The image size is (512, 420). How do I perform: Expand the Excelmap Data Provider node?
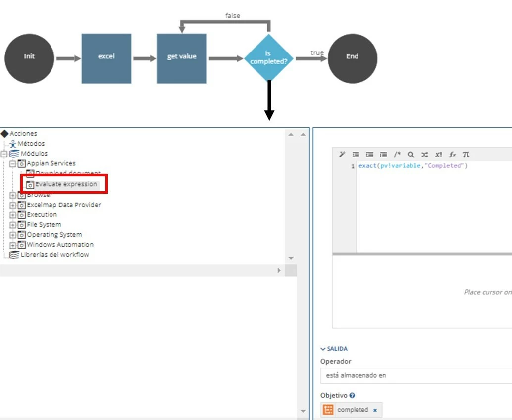pos(12,205)
